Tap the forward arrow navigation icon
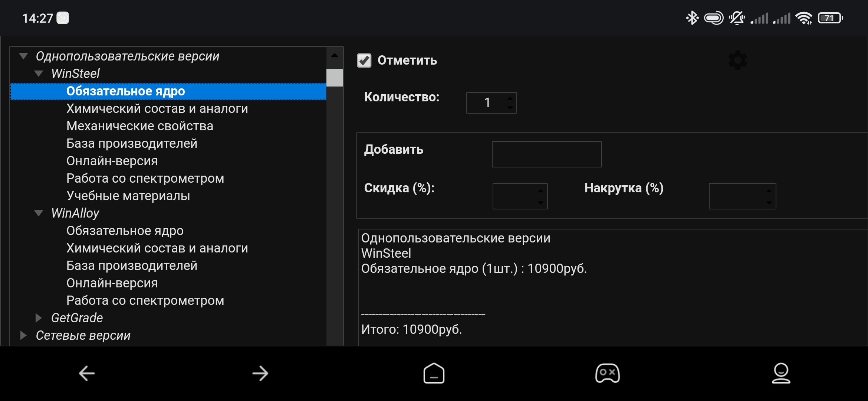 [x=260, y=373]
